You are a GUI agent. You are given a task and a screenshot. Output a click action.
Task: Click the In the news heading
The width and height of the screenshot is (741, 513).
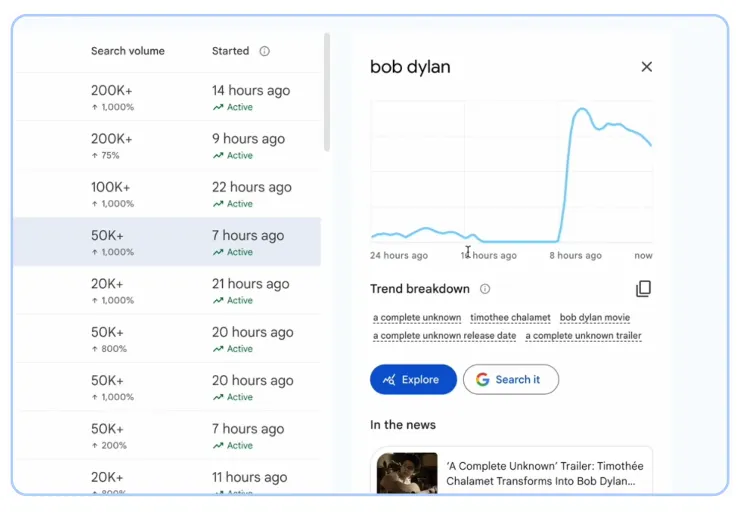click(x=403, y=425)
